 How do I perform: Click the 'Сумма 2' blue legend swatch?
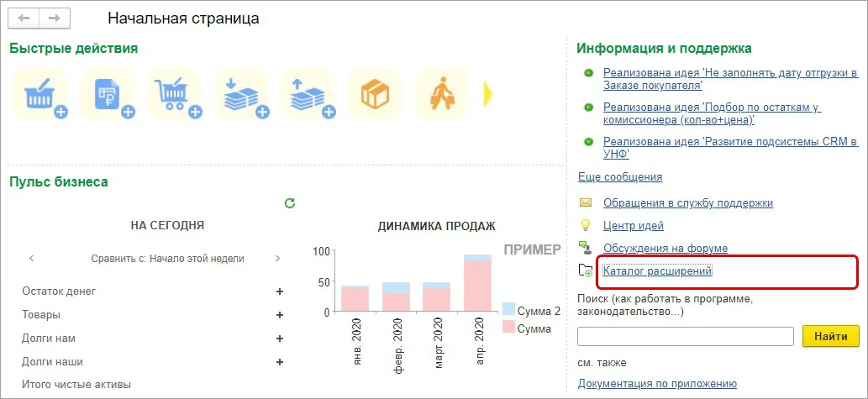click(x=508, y=310)
